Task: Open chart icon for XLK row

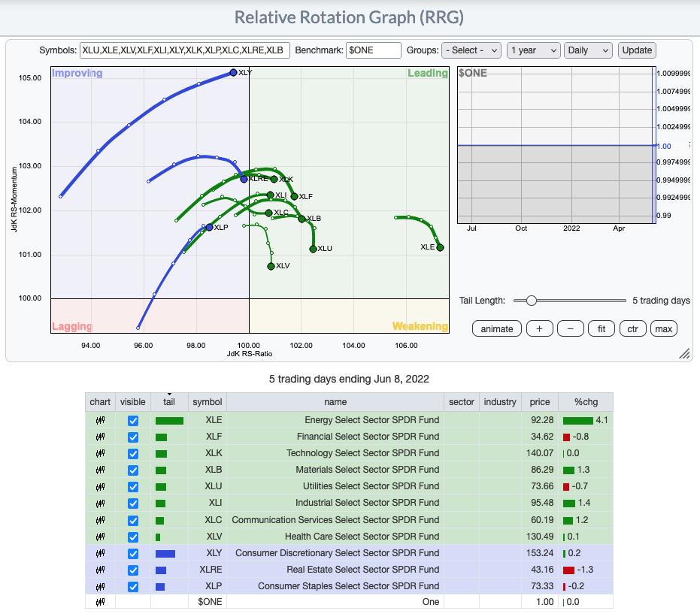Action: (100, 453)
